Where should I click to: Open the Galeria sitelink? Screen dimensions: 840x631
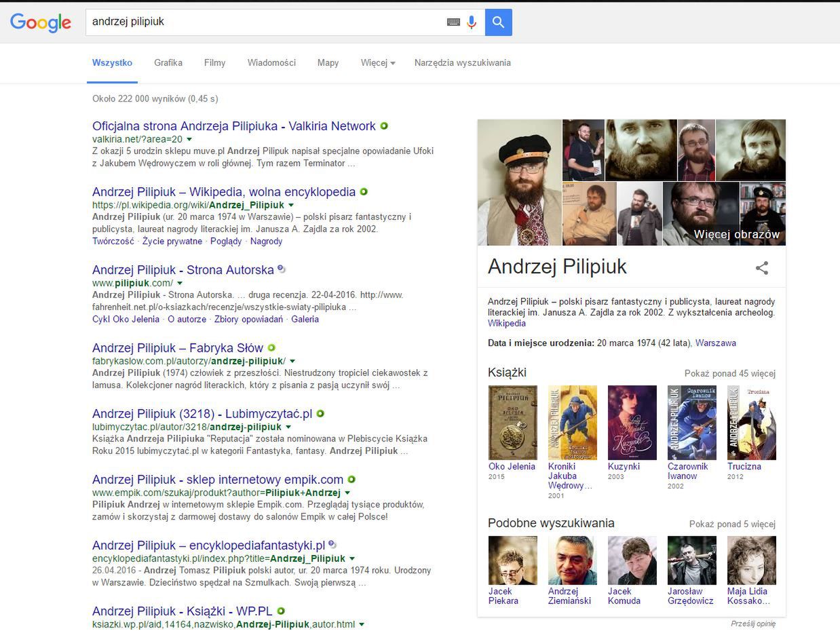(305, 320)
